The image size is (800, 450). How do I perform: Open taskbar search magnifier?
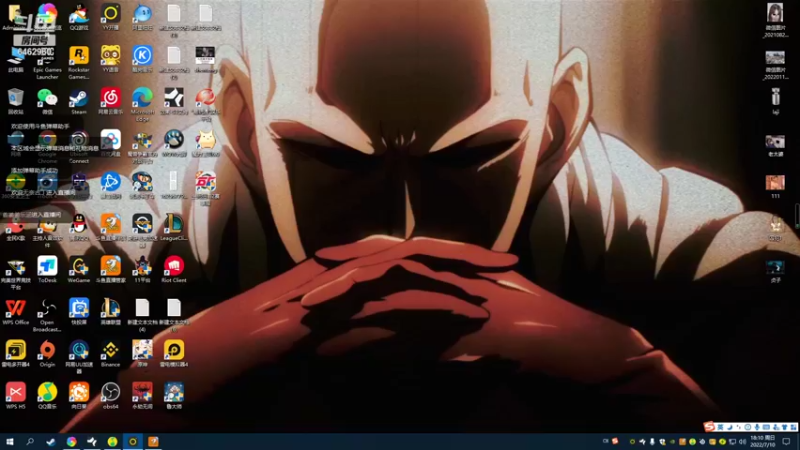tap(30, 441)
